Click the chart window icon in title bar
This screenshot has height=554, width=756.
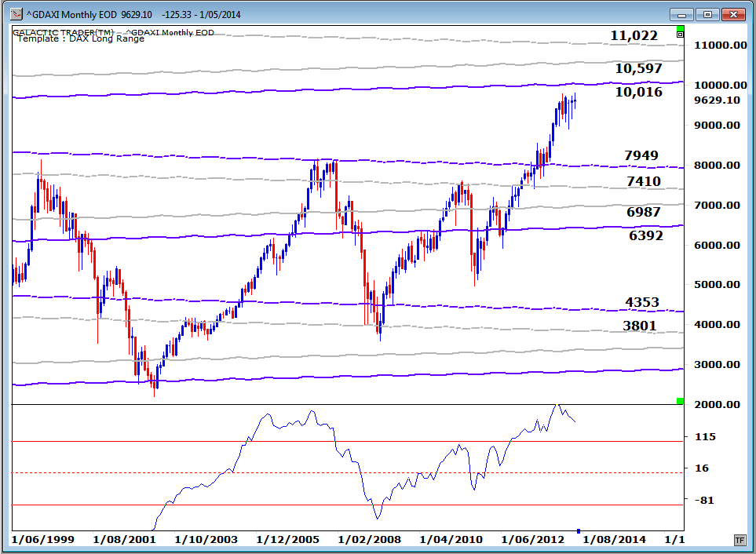pos(16,14)
